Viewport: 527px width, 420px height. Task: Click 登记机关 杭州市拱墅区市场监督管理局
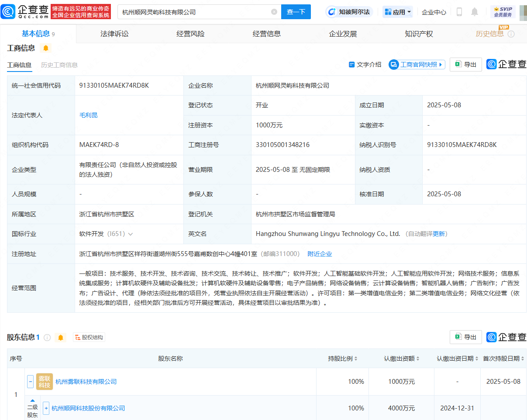tap(295, 214)
